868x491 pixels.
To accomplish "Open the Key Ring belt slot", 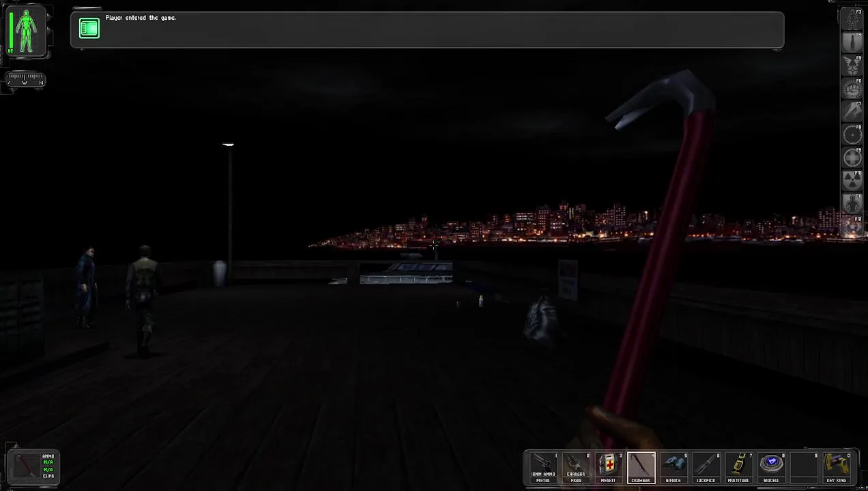I will [837, 468].
